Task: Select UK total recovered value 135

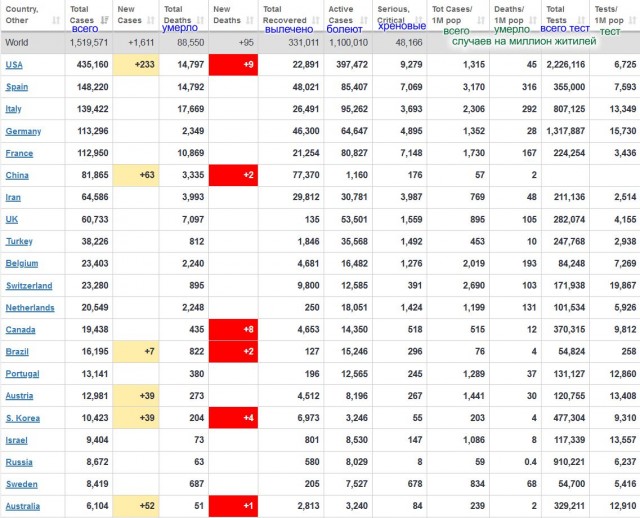Action: [x=312, y=220]
